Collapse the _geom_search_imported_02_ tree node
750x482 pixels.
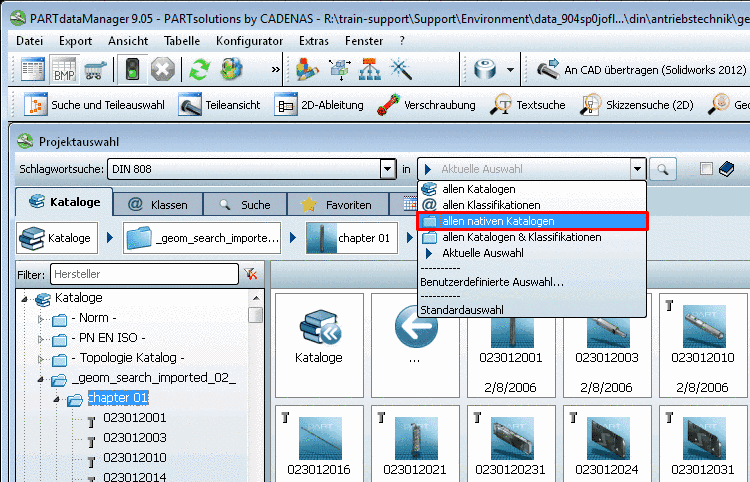(x=41, y=379)
